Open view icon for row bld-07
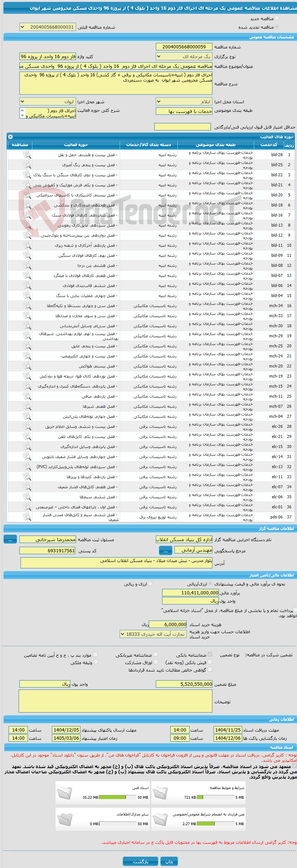The image size is (297, 868). point(27,275)
